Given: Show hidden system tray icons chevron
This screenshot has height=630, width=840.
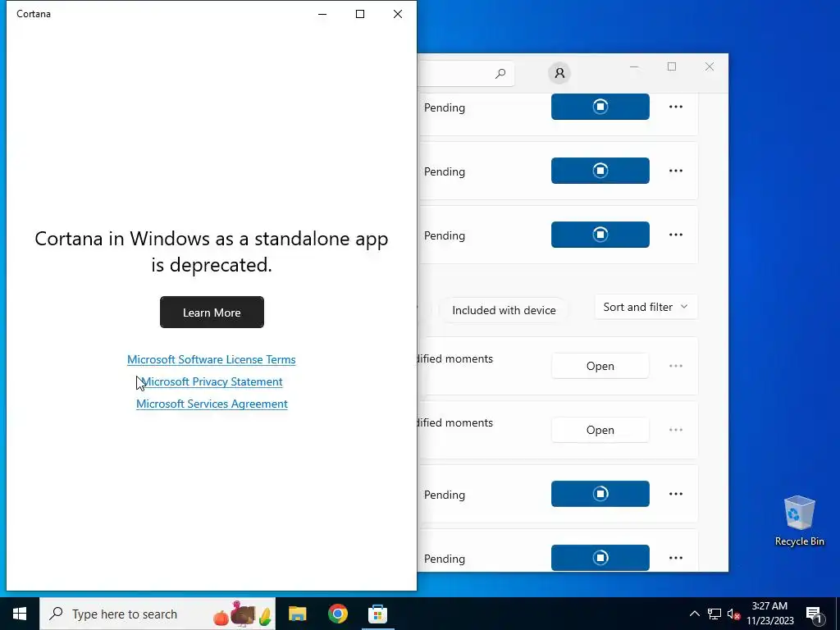Looking at the screenshot, I should (694, 614).
